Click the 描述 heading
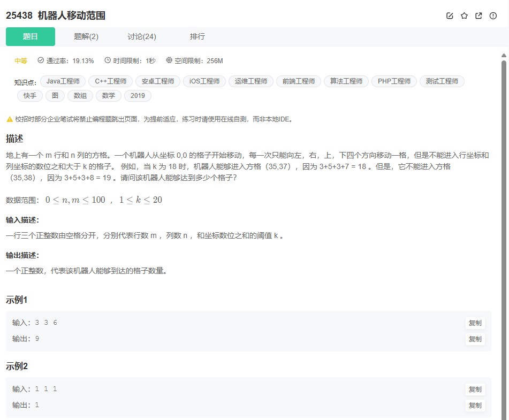 pyautogui.click(x=14, y=139)
